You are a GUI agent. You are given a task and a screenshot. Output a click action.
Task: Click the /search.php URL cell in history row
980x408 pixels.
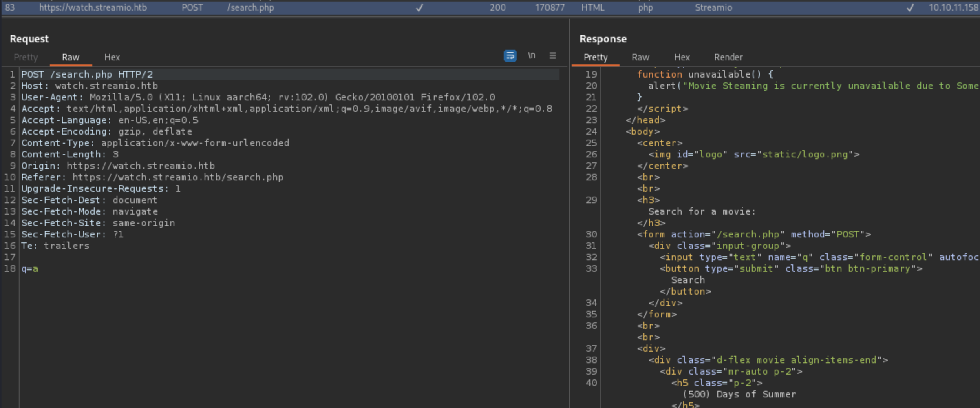[250, 8]
